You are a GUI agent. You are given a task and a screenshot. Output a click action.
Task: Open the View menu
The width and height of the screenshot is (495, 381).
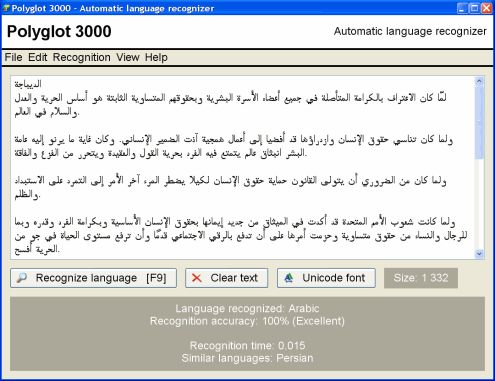pos(128,57)
